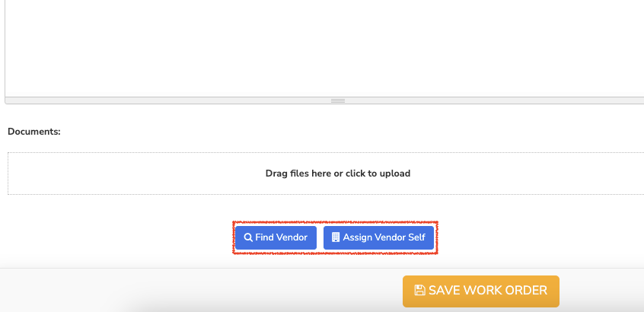The image size is (644, 312).
Task: Click the resize grip below the text area
Action: pos(338,100)
